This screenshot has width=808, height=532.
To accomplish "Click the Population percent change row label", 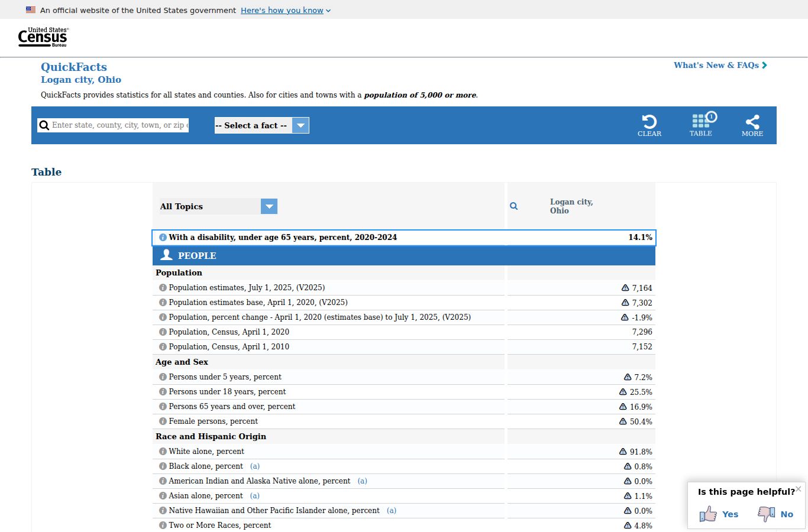I will coord(320,317).
